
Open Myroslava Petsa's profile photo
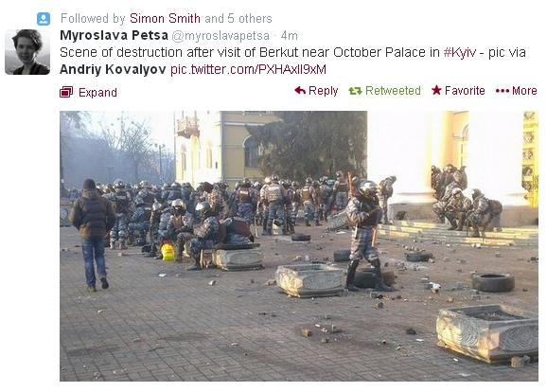click(27, 52)
